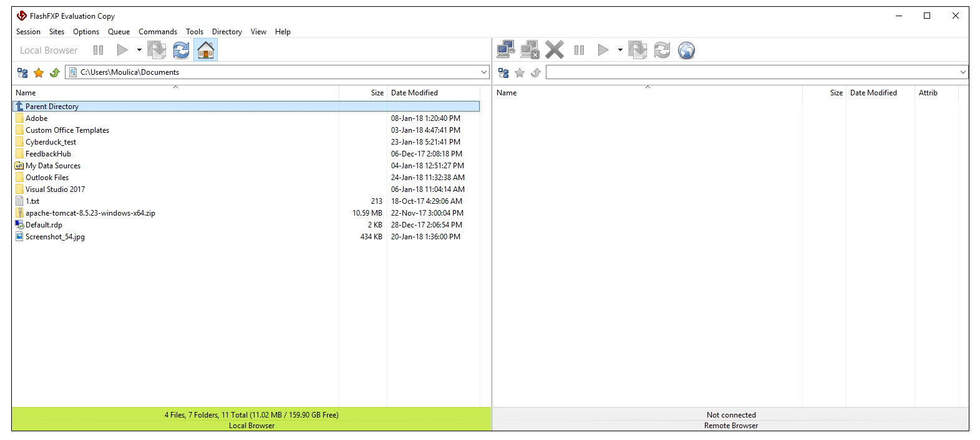Image resolution: width=980 pixels, height=440 pixels.
Task: Click local pane transfer queue icon
Action: [x=157, y=50]
